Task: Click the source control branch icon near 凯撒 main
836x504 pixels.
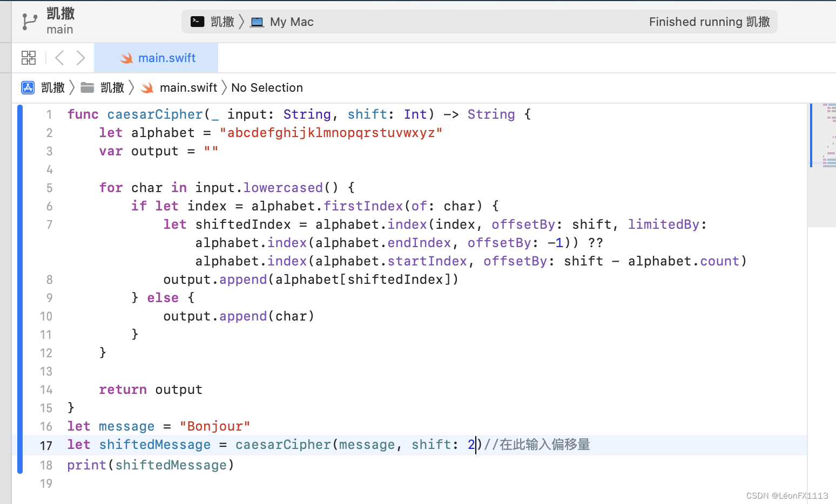Action: pyautogui.click(x=30, y=21)
